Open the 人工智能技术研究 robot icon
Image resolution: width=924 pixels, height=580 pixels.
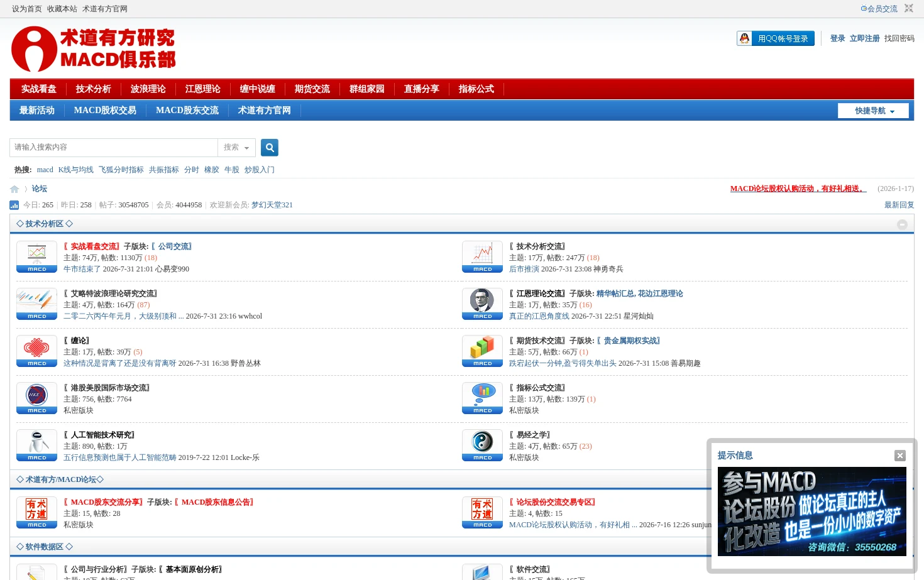pos(37,445)
